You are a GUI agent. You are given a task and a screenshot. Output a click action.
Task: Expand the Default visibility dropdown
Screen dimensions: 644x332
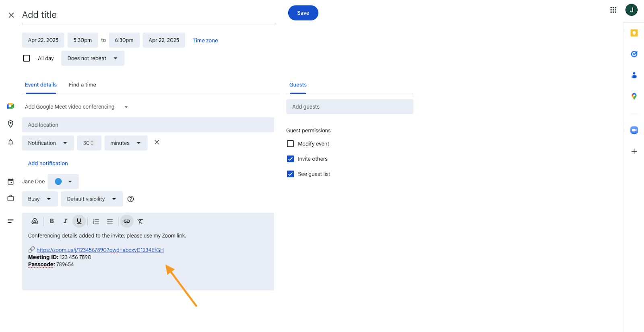pyautogui.click(x=92, y=199)
